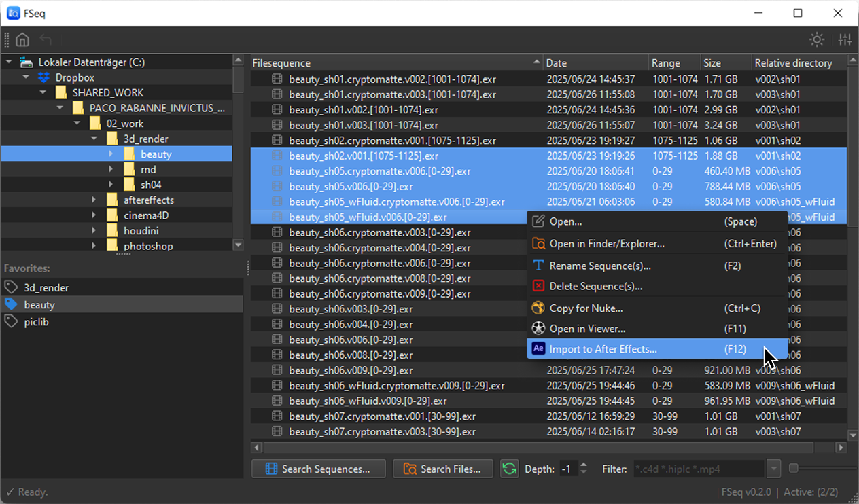
Task: Open the settings sliders icon top right
Action: tap(845, 39)
